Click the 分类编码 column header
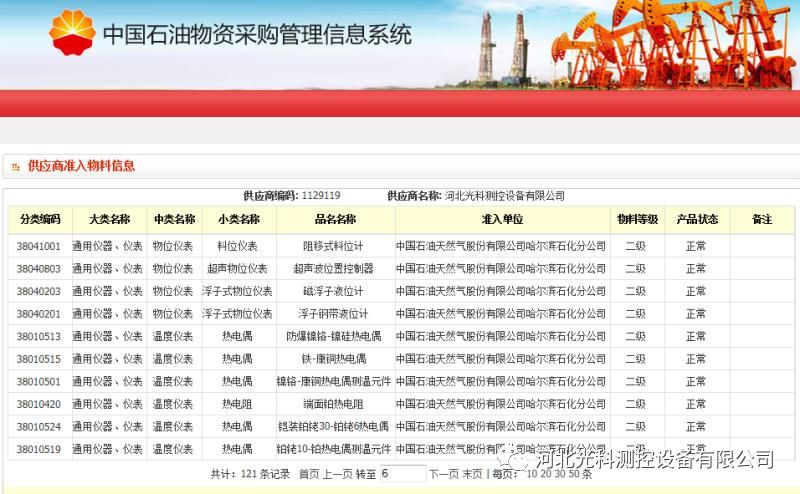800x494 pixels. coord(40,219)
